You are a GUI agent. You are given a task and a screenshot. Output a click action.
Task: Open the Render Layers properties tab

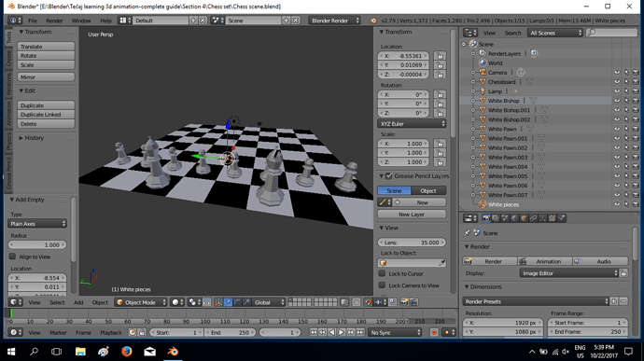click(496, 218)
